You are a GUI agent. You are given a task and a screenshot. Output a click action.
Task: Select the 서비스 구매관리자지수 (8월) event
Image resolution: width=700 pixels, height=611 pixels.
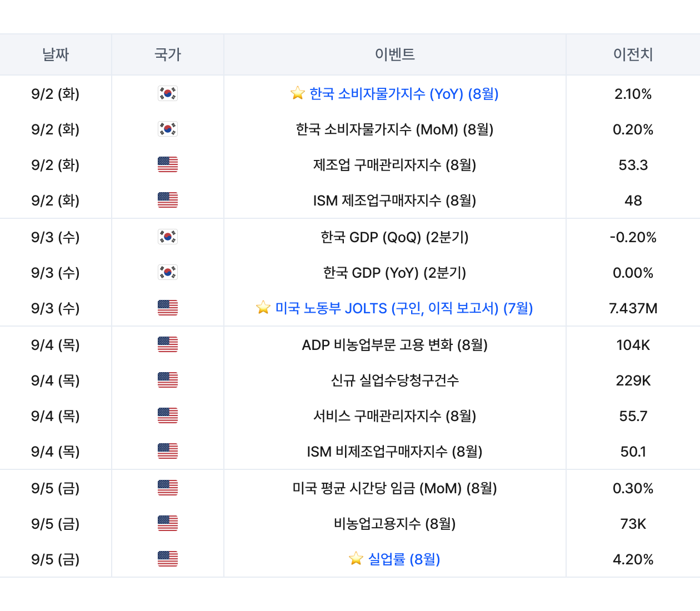click(394, 416)
